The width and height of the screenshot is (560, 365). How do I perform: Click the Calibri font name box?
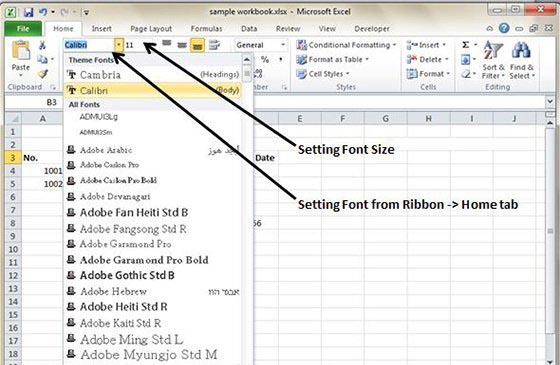click(x=89, y=45)
